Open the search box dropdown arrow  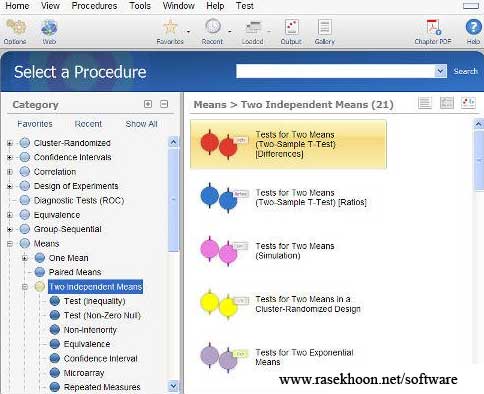tap(441, 71)
